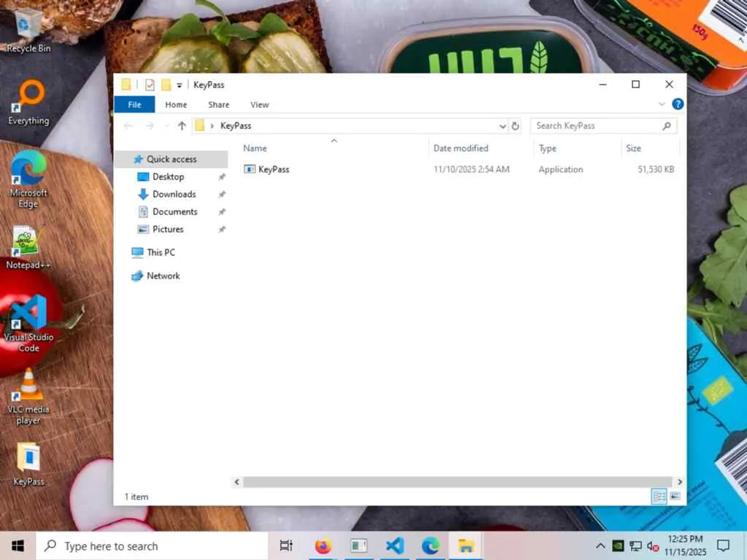The image size is (747, 560).
Task: Open Task View from the taskbar
Action: click(286, 545)
